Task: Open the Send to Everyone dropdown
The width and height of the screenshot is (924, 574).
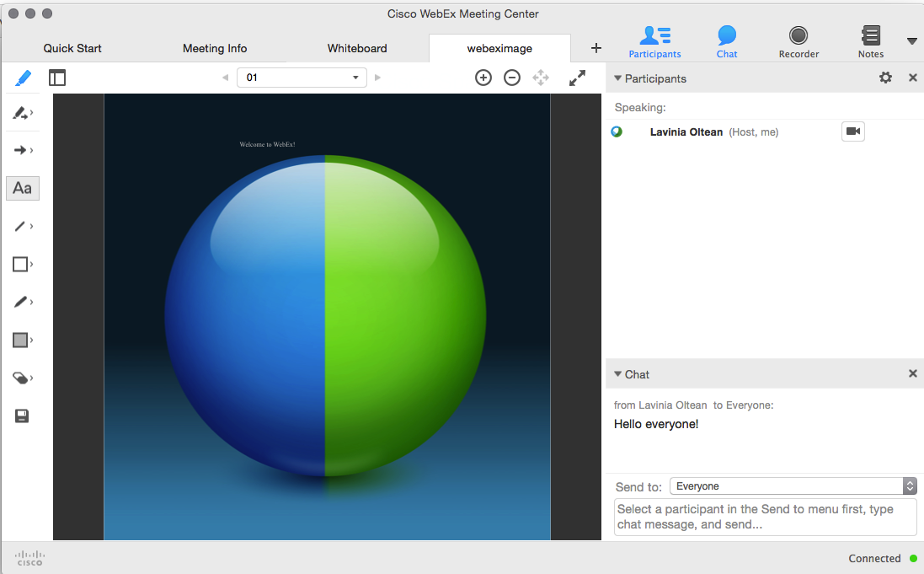Action: (x=792, y=486)
